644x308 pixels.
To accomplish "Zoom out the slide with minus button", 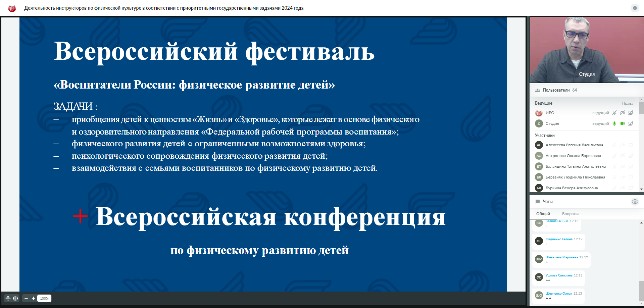I will [x=26, y=298].
